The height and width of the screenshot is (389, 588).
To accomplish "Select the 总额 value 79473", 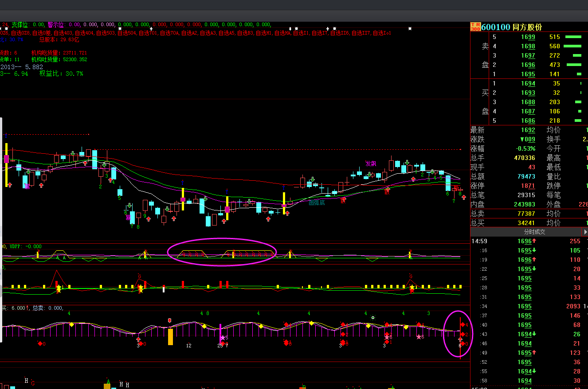I will [526, 176].
